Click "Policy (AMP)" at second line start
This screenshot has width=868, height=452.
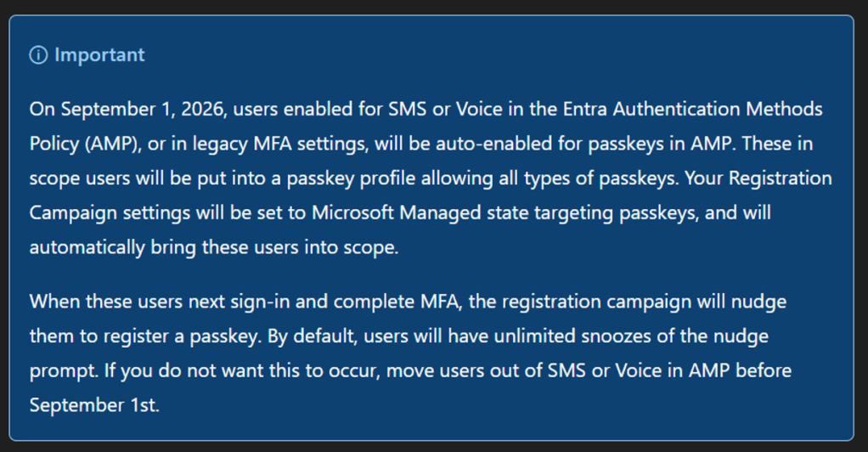[84, 144]
